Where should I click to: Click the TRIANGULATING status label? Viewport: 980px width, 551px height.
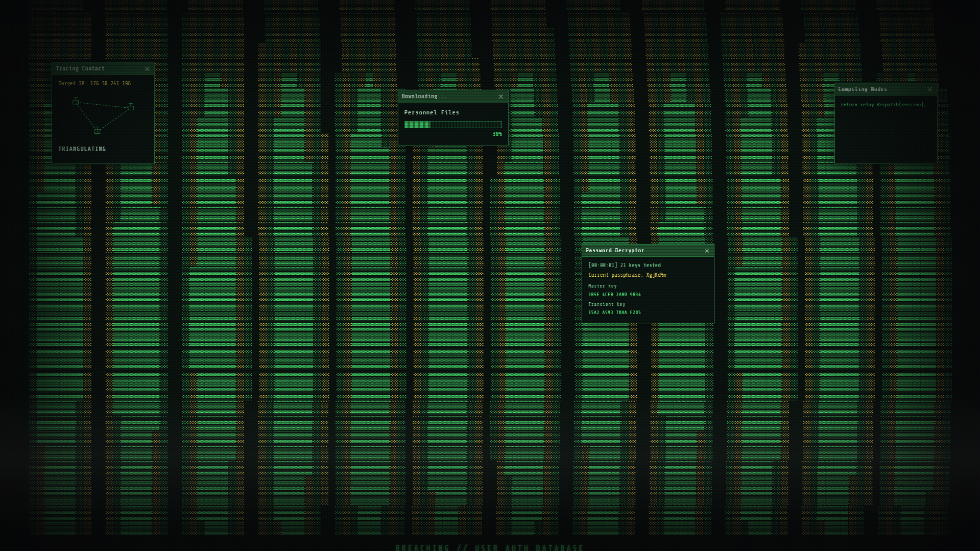tap(82, 149)
